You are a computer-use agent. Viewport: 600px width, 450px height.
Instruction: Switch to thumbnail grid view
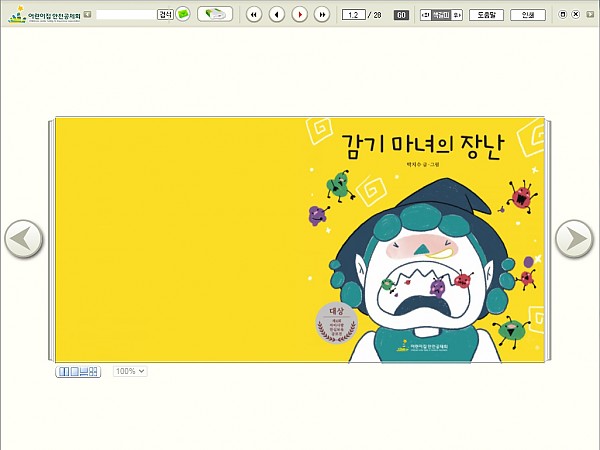(93, 372)
